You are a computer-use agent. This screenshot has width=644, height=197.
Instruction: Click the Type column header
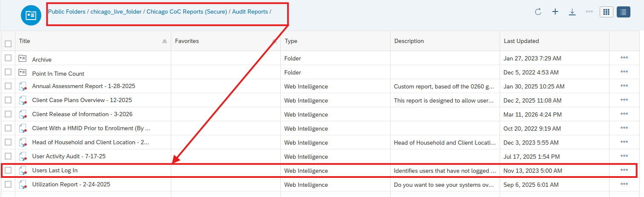click(x=291, y=41)
